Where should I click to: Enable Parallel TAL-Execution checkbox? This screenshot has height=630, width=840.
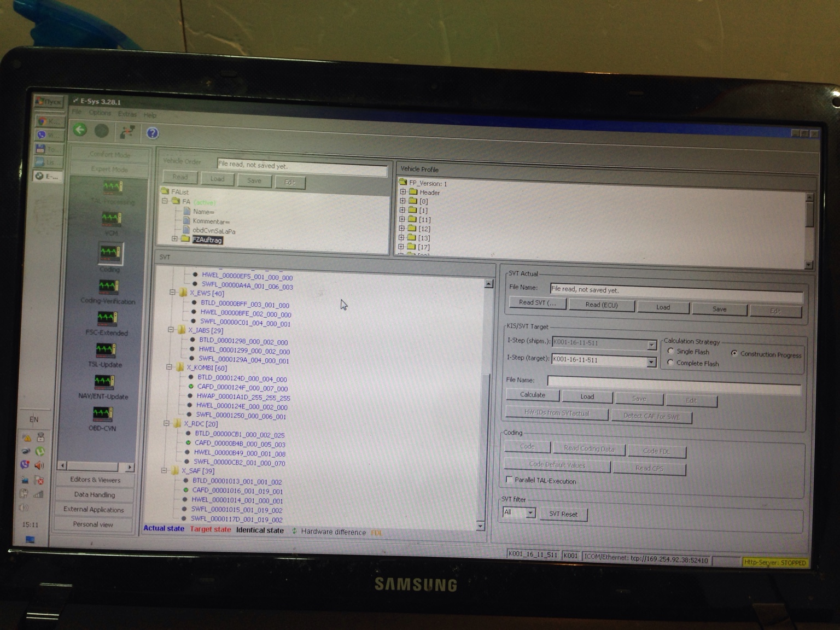point(509,480)
